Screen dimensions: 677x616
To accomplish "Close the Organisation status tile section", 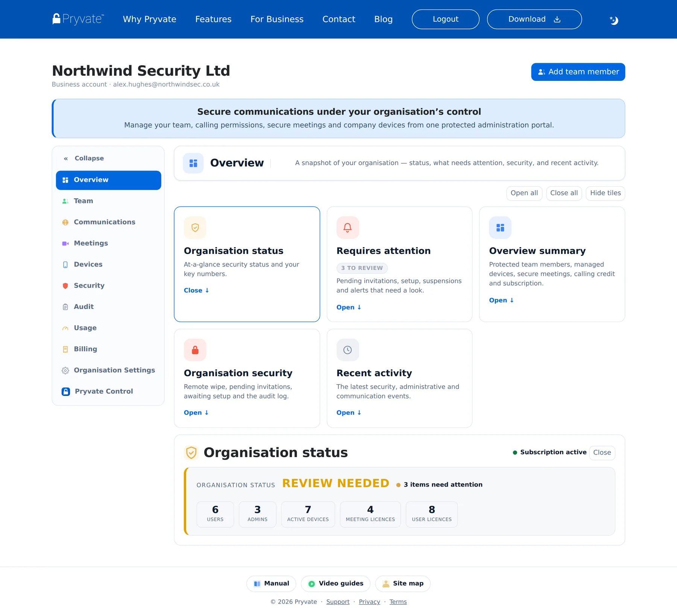I will tap(196, 291).
